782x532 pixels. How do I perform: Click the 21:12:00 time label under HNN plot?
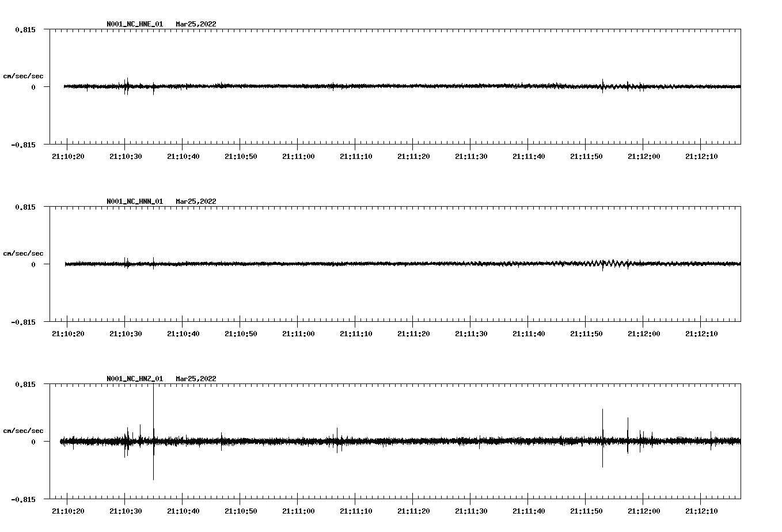click(644, 333)
